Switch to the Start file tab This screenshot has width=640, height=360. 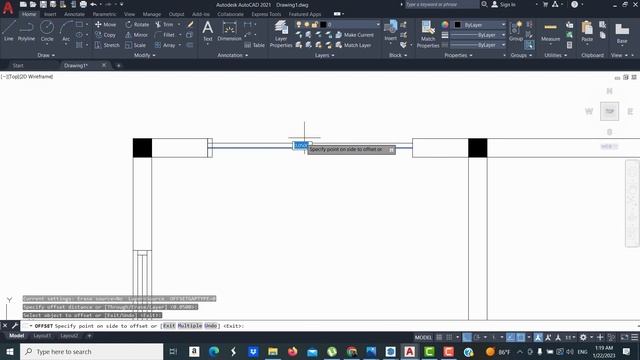[x=18, y=65]
